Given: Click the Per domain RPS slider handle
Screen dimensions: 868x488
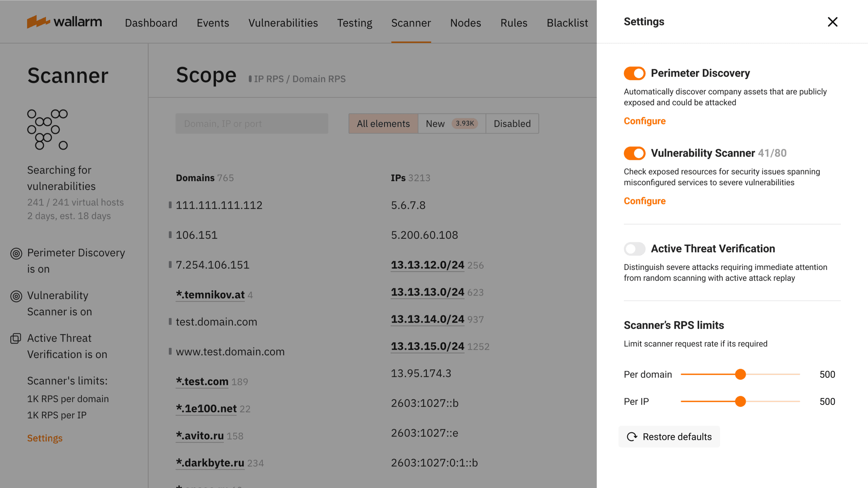Looking at the screenshot, I should 740,374.
